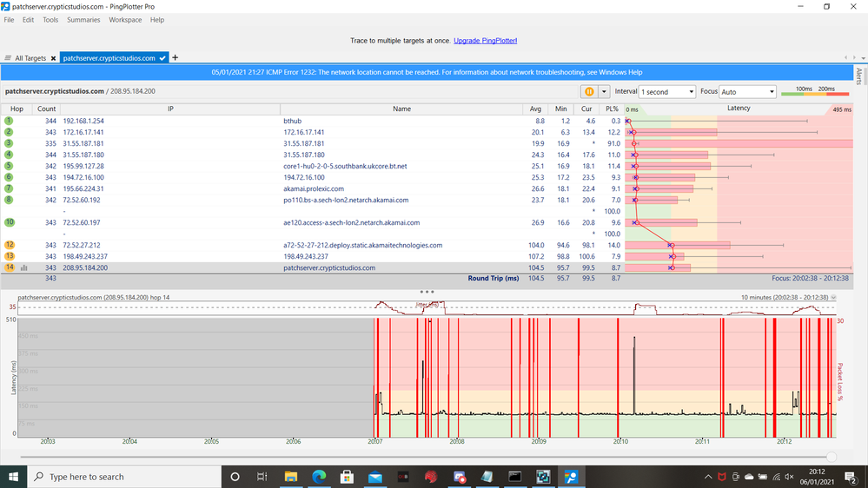Image resolution: width=868 pixels, height=488 pixels.
Task: Add a new target tab with plus icon
Action: coord(175,58)
